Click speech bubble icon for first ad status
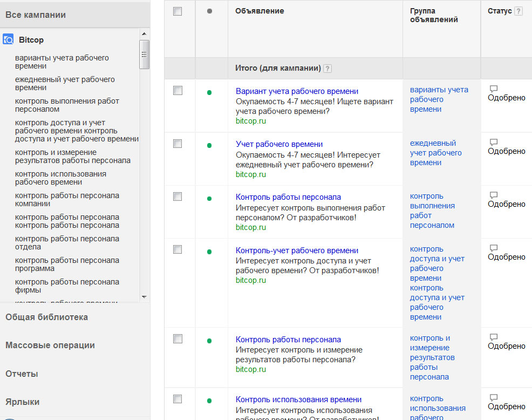 click(x=493, y=89)
